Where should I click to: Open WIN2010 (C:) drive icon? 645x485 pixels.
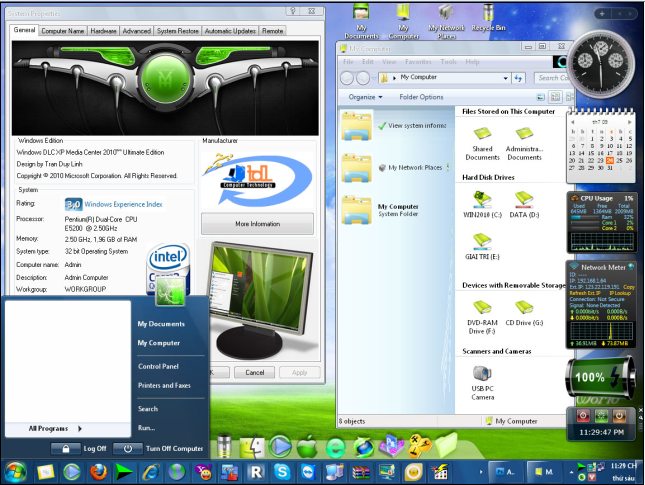tap(482, 200)
